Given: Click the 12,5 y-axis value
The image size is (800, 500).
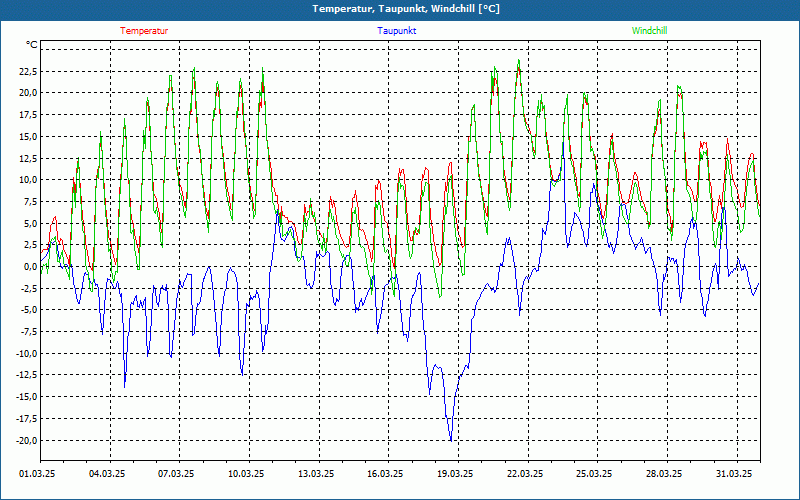Looking at the screenshot, I should tap(28, 158).
